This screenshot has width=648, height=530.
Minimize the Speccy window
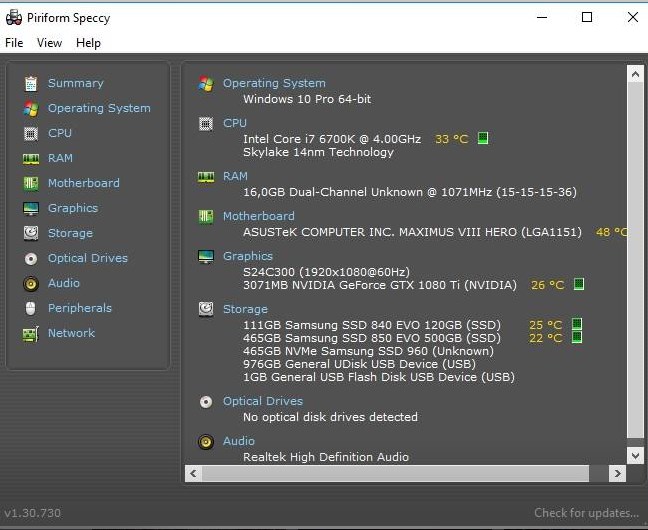click(542, 17)
